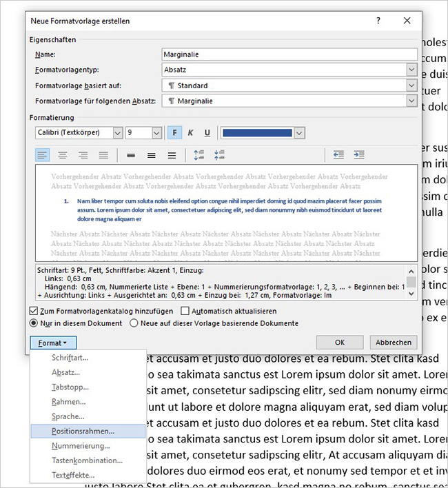Select 'Nummerierung...' menu entry
Image resolution: width=448 pixels, height=488 pixels.
[81, 446]
